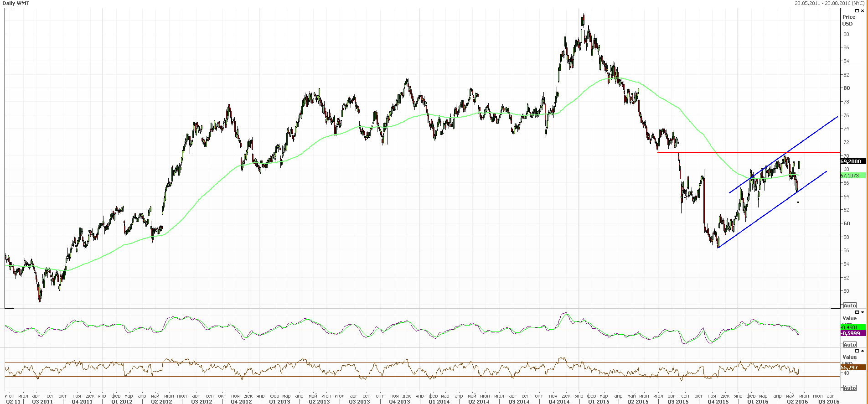Click the Q3 2015 quarter label

678,402
